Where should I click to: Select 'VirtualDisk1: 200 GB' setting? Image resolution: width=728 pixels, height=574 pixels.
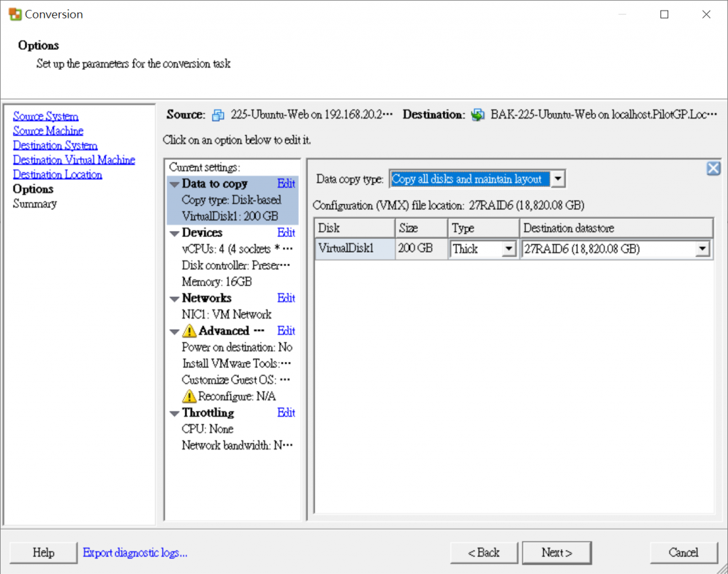tap(230, 216)
